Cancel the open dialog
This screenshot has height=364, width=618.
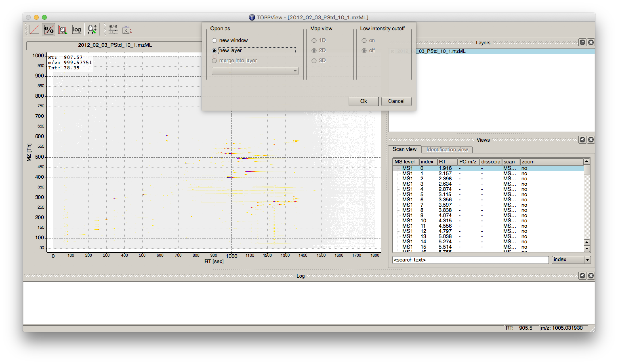[x=396, y=101]
